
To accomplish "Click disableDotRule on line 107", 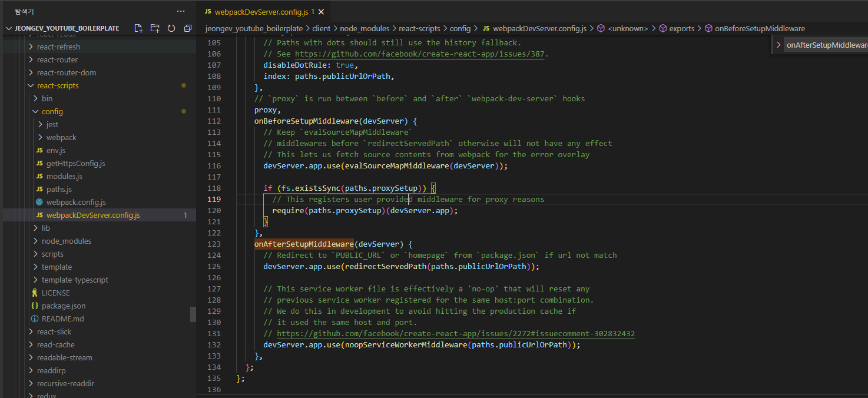I will [295, 65].
